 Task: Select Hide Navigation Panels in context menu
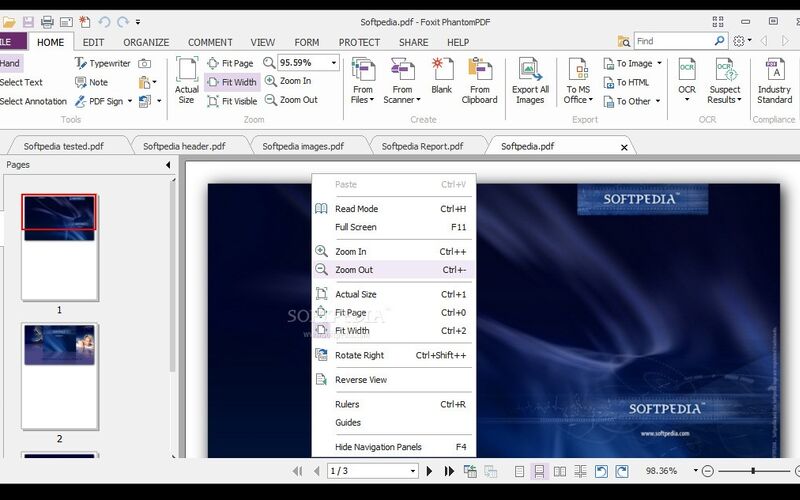click(x=393, y=447)
